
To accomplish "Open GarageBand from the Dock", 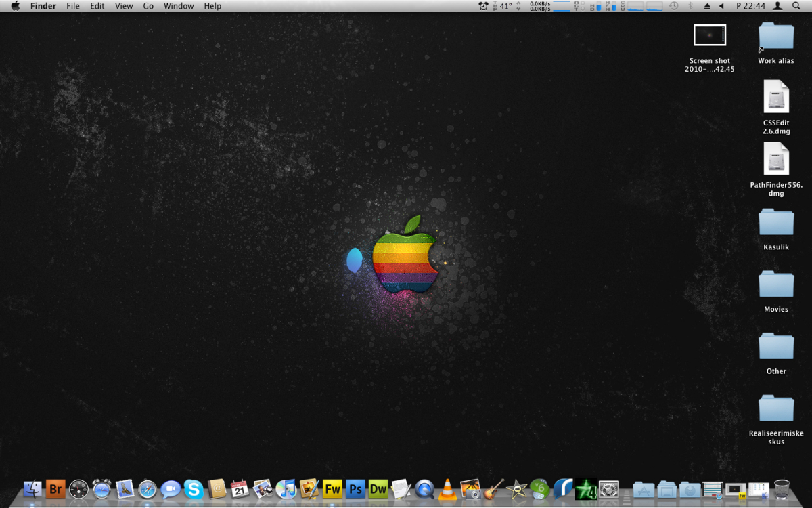I will [x=493, y=488].
